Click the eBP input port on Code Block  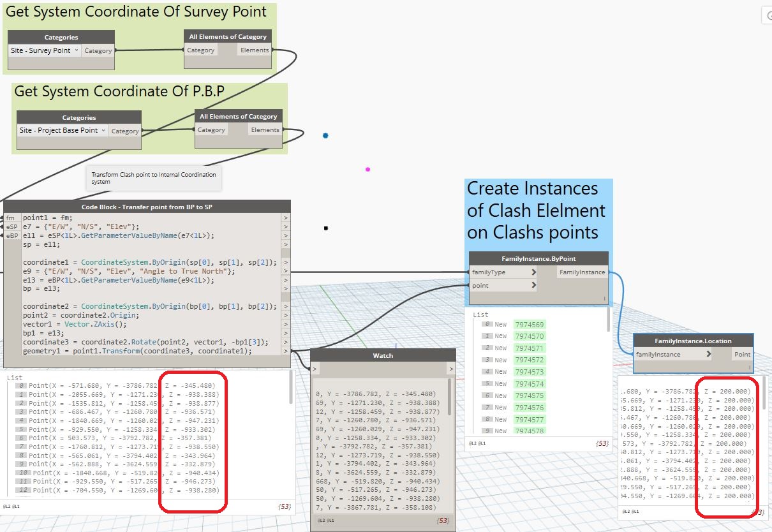(x=11, y=235)
